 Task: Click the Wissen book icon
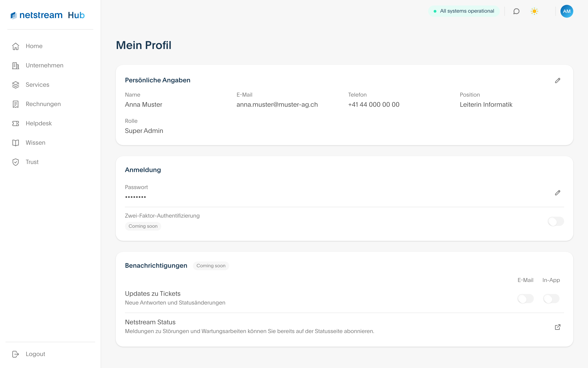16,143
